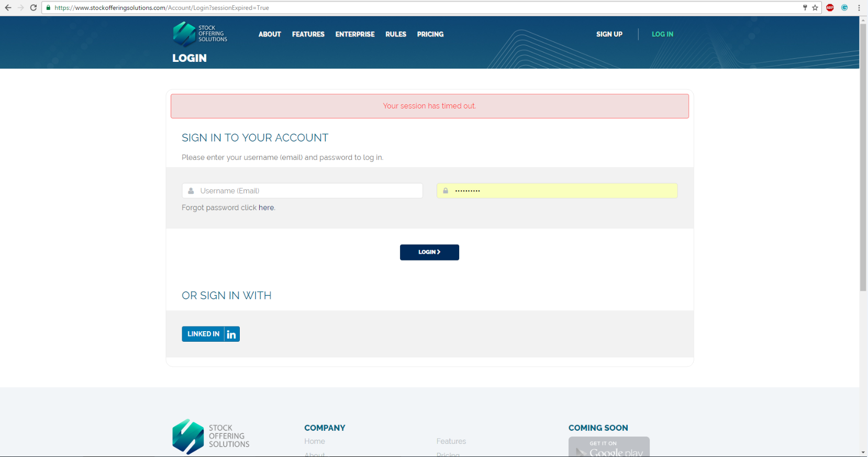This screenshot has width=868, height=457.
Task: Open the ABOUT menu item
Action: pyautogui.click(x=270, y=34)
